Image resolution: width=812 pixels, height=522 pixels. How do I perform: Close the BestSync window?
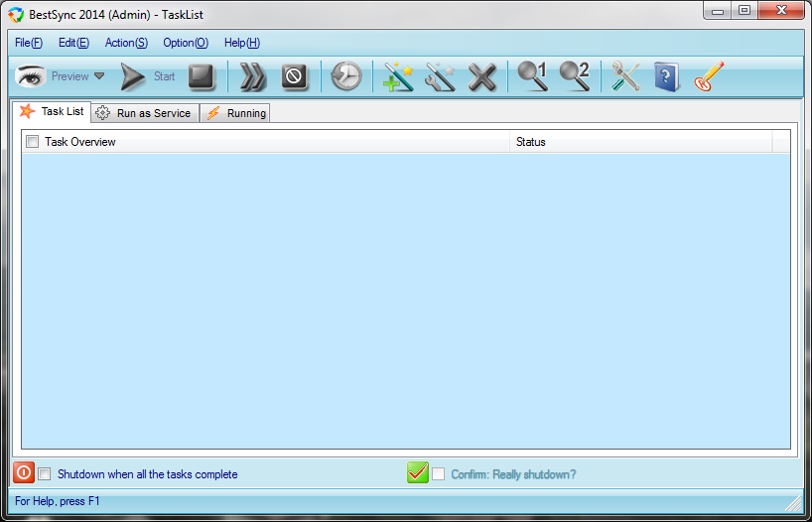click(782, 11)
